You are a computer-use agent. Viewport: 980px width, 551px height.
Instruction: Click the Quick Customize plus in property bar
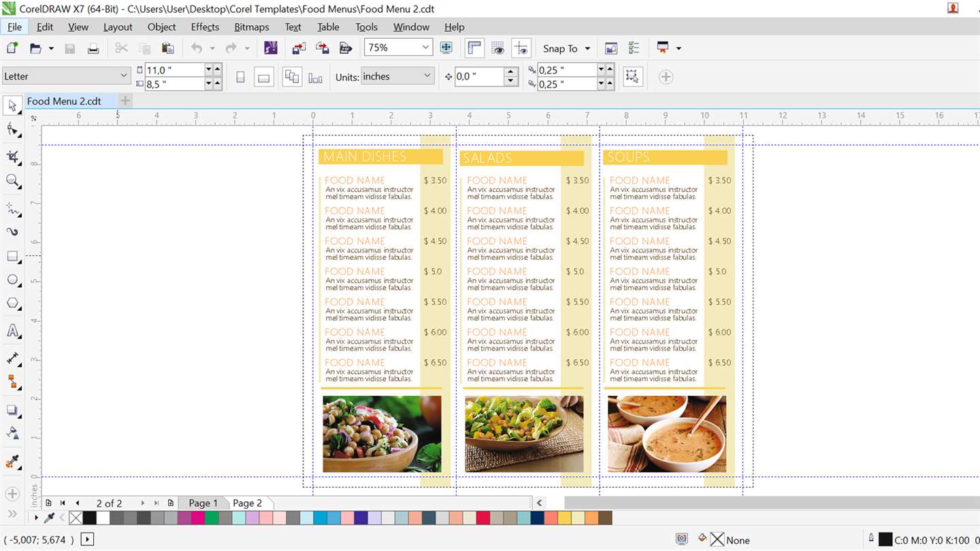tap(666, 77)
